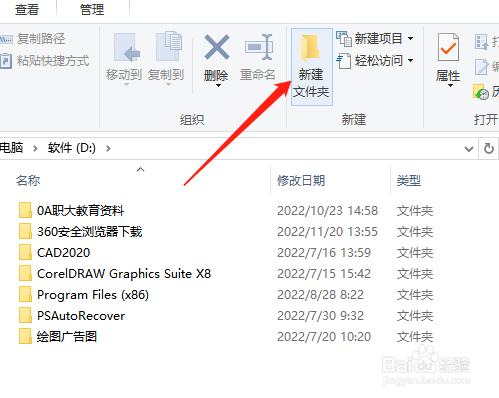Click date 2022/7/30 9:32
This screenshot has height=398, width=499.
(x=320, y=316)
